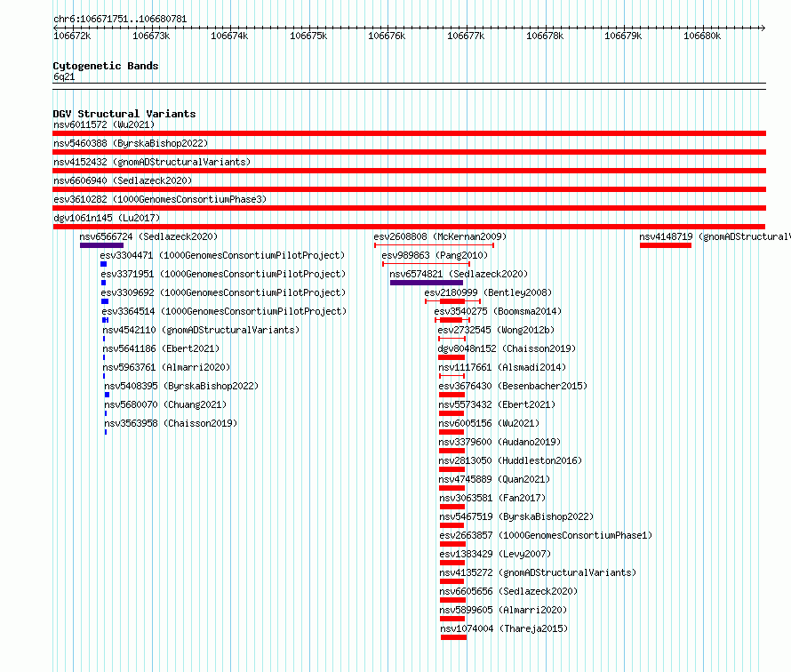Click nsv4542110 (gnomADStructuralVariants) label
Viewport: 791px width, 672px height.
201,330
